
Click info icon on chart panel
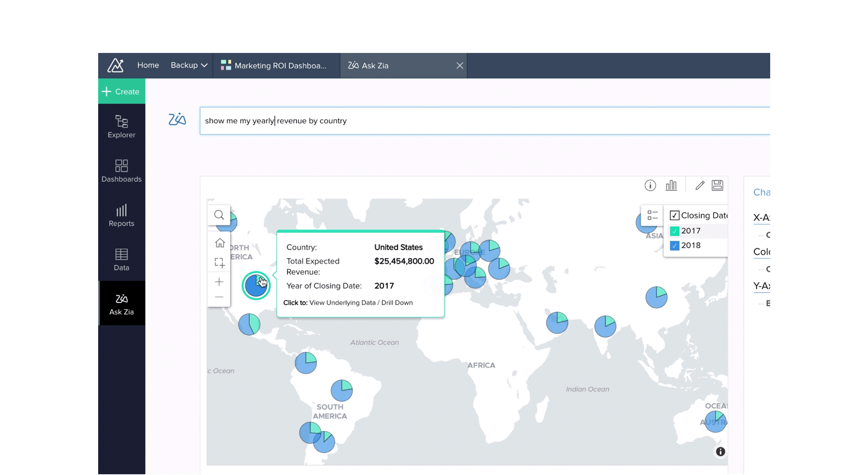pyautogui.click(x=650, y=185)
